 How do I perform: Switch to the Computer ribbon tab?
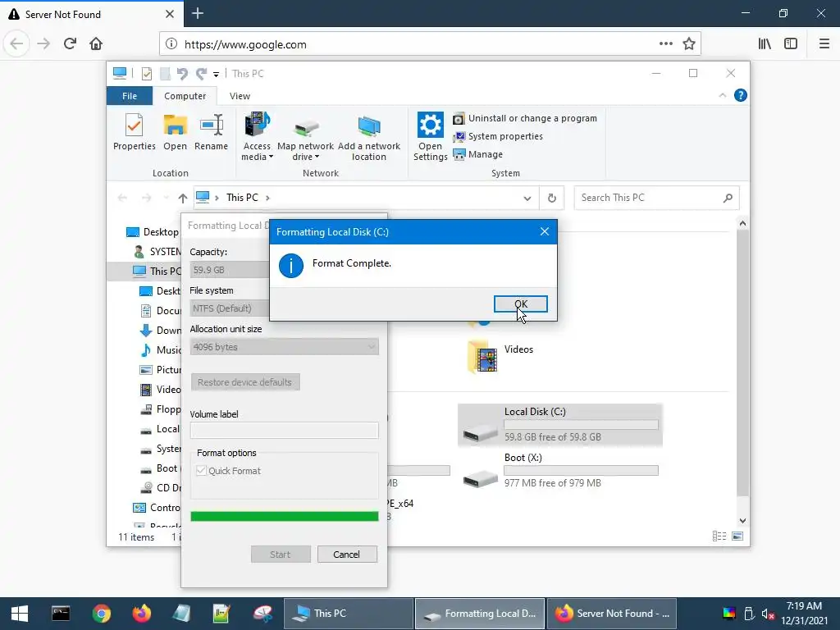185,96
